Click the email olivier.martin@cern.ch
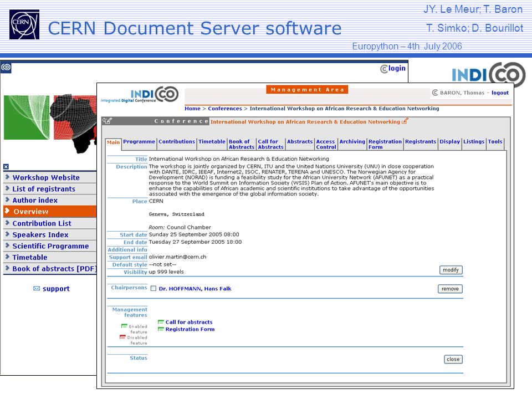 tap(177, 257)
